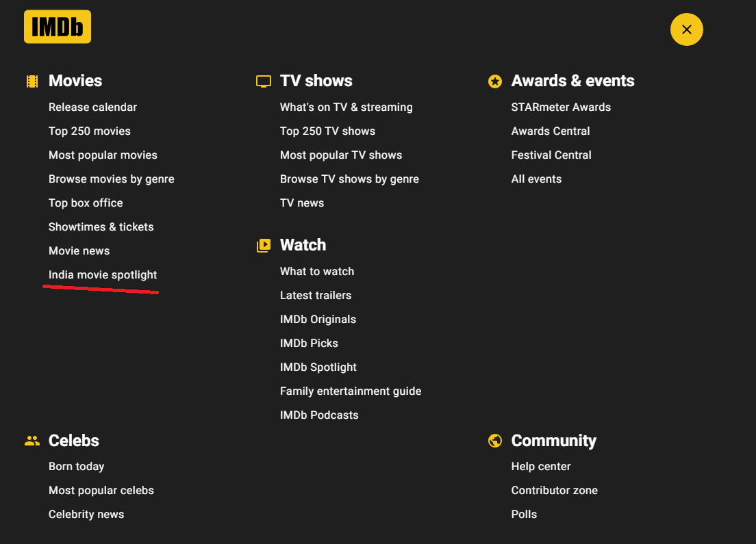View All events

(536, 179)
